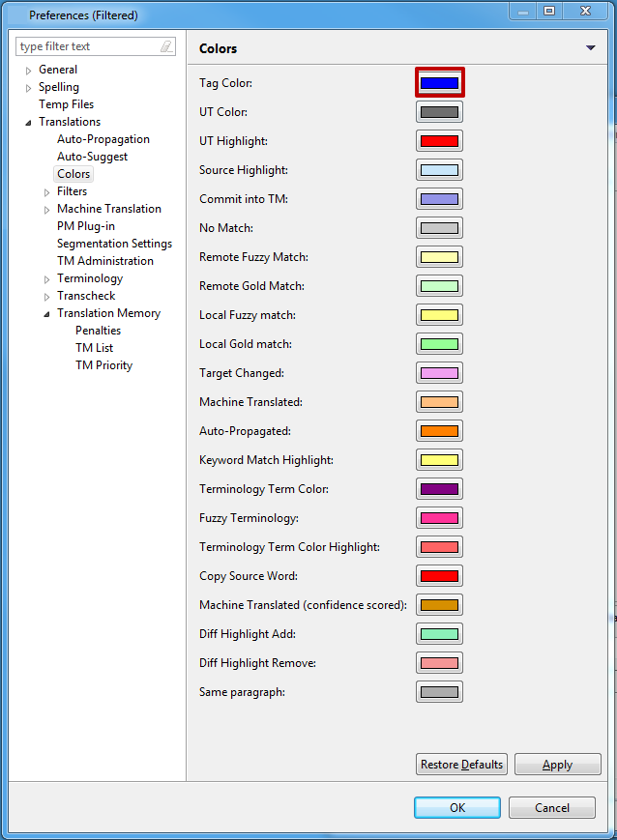Expand the Terminology preferences node
Screen dimensions: 617x840
(x=47, y=279)
